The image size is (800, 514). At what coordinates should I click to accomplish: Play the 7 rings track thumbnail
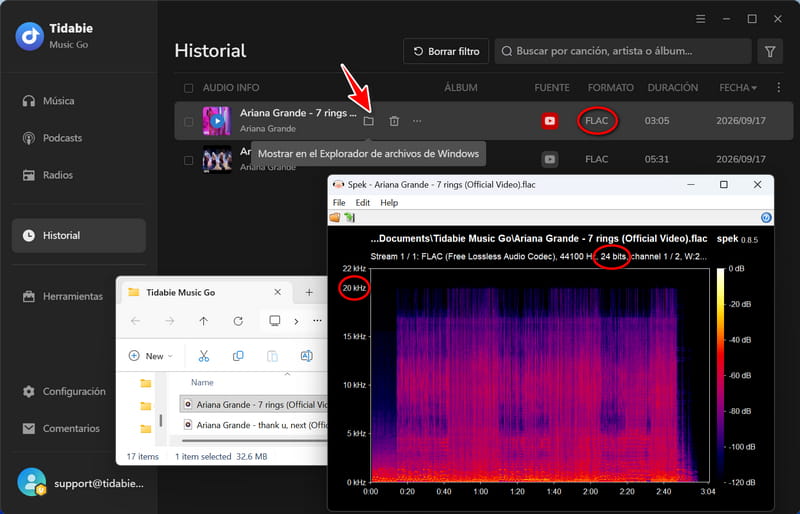216,121
